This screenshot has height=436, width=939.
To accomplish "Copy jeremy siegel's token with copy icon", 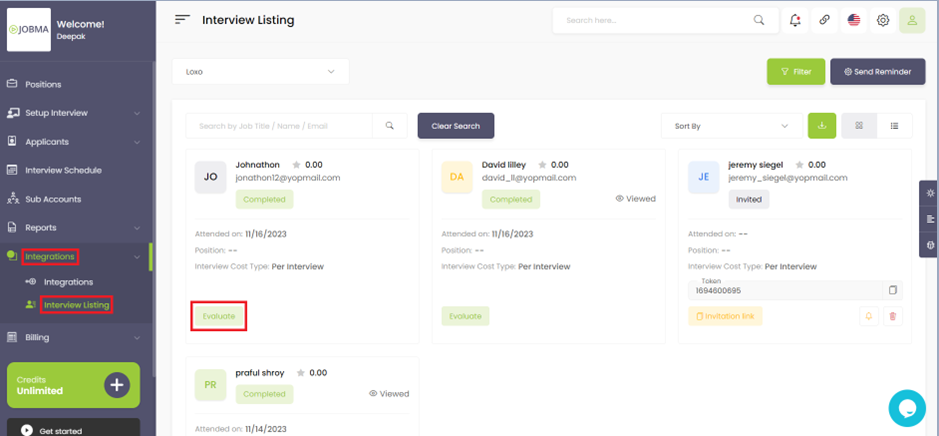I will coord(893,290).
